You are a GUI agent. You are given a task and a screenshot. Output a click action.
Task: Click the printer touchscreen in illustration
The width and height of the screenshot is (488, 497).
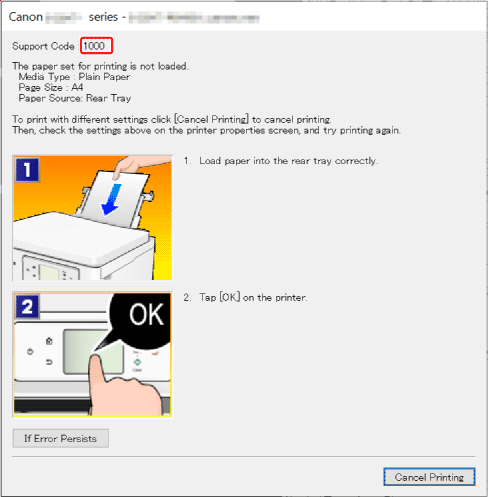[93, 352]
